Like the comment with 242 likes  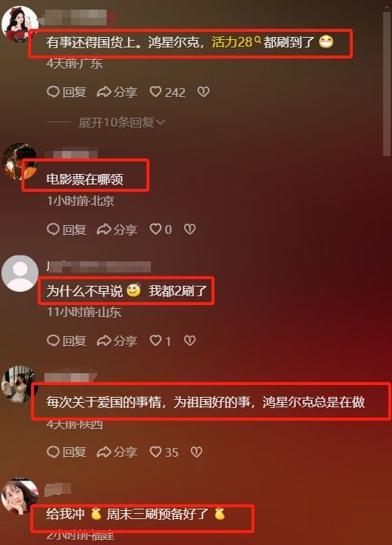click(x=167, y=92)
